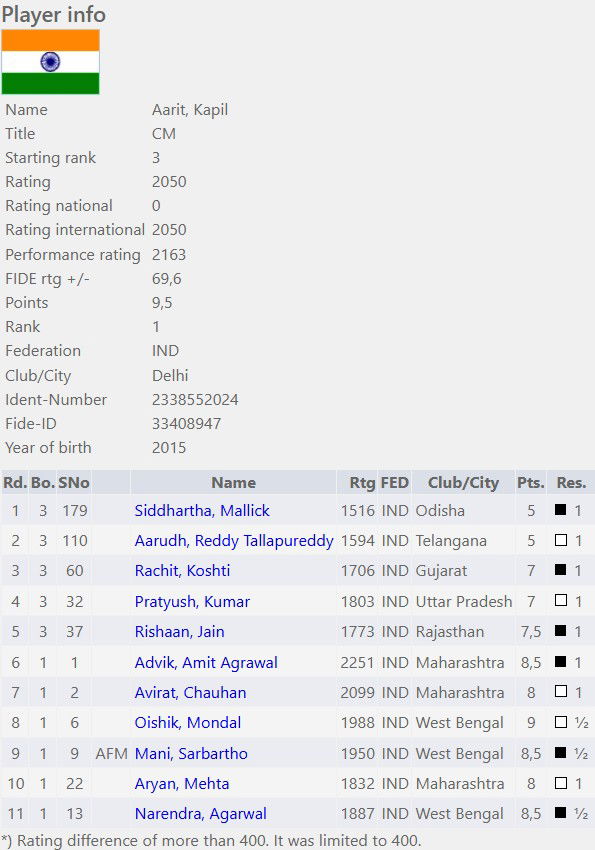Click the India flag image
The height and width of the screenshot is (850, 595).
[50, 62]
